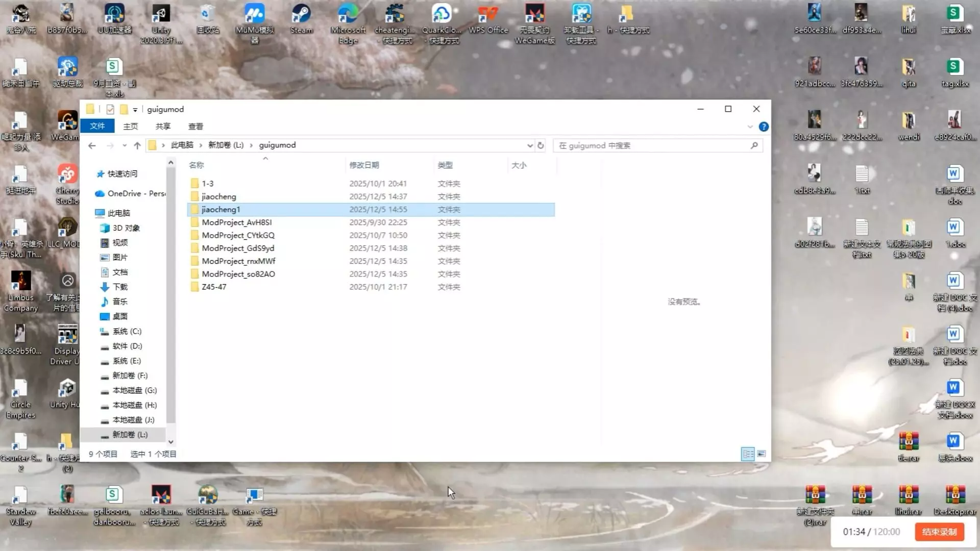Click the properties checkmark in quick access toolbar
Image resolution: width=980 pixels, height=551 pixels.
click(x=110, y=109)
